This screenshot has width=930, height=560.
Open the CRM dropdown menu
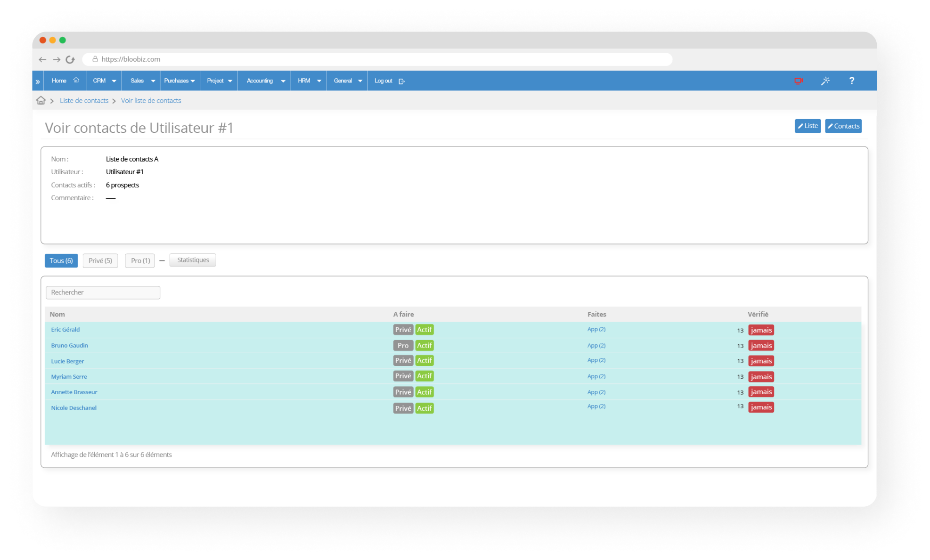coord(104,81)
